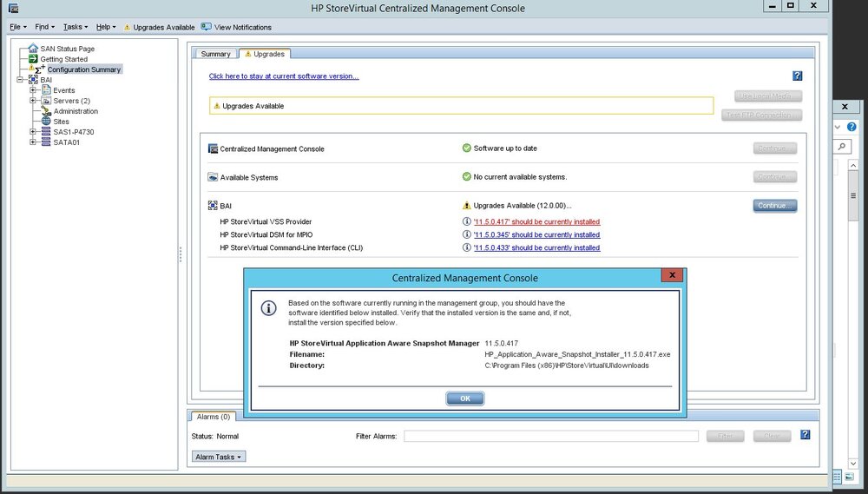Select the scrollbar thumb in background window
The width and height of the screenshot is (868, 494).
pyautogui.click(x=853, y=195)
